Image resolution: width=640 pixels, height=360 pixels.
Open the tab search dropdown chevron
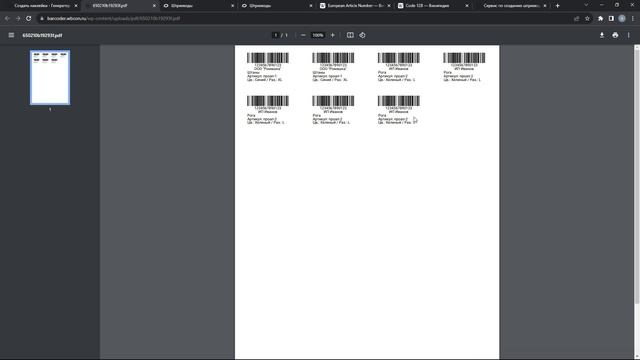(x=586, y=5)
